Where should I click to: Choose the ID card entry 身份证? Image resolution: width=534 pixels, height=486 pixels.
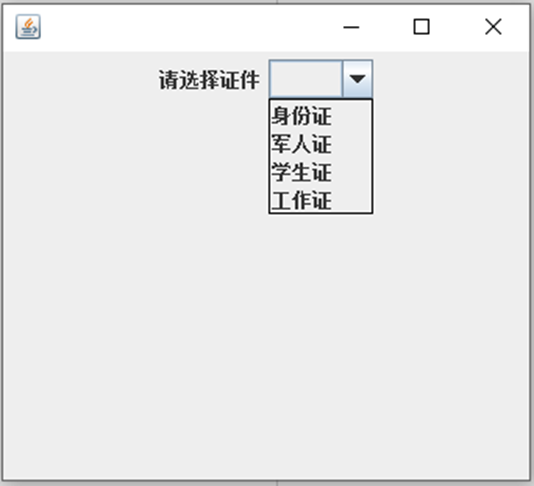click(x=320, y=116)
